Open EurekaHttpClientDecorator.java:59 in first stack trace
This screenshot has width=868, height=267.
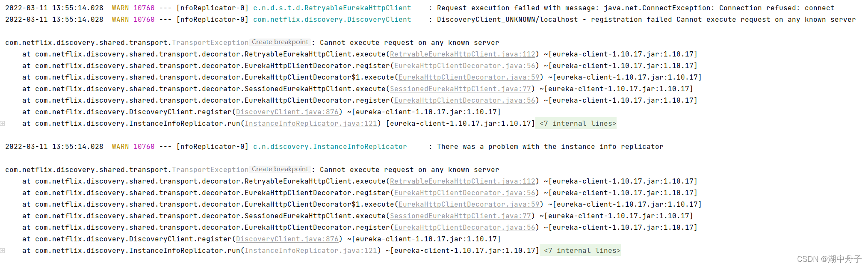tap(469, 77)
